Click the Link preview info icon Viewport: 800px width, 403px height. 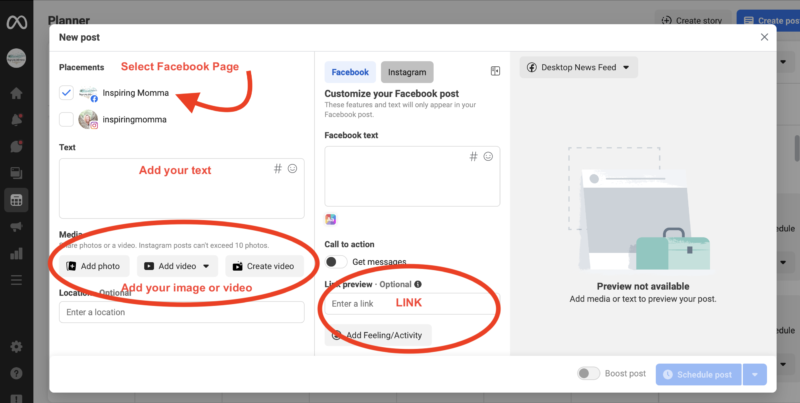click(418, 284)
